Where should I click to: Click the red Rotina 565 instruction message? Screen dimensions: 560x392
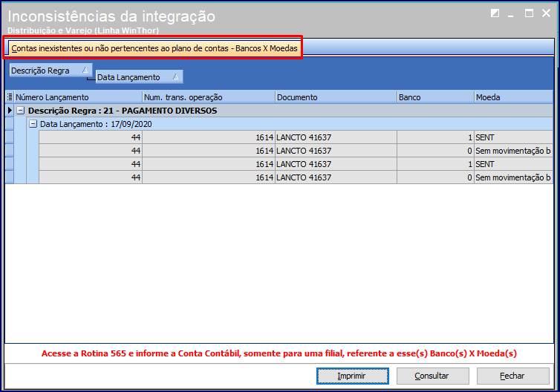click(x=279, y=353)
